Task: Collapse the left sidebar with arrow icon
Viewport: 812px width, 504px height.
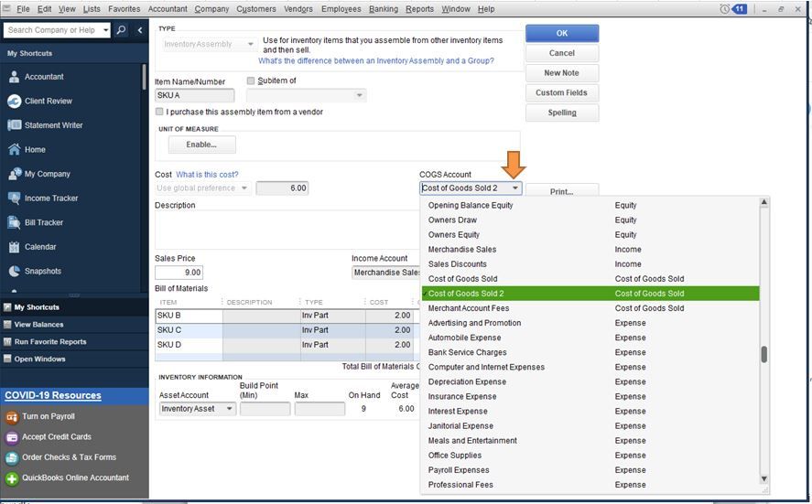Action: point(140,30)
